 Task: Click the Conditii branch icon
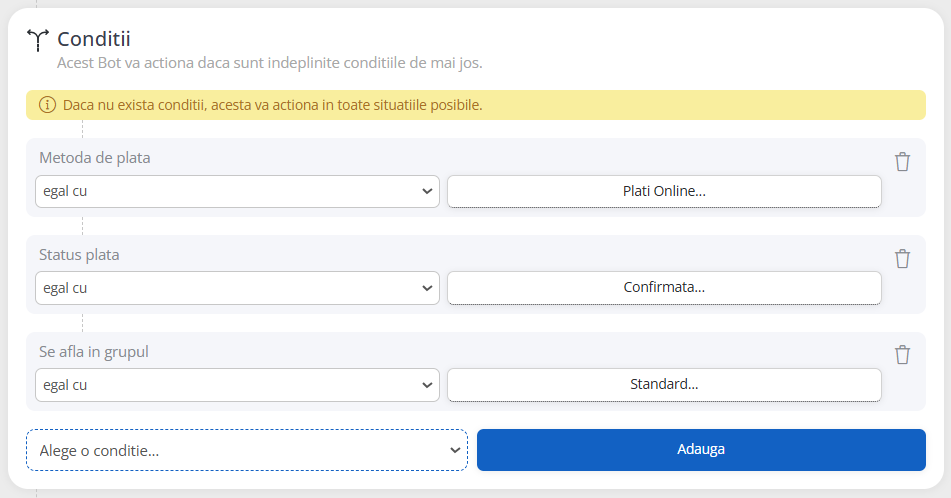point(38,40)
